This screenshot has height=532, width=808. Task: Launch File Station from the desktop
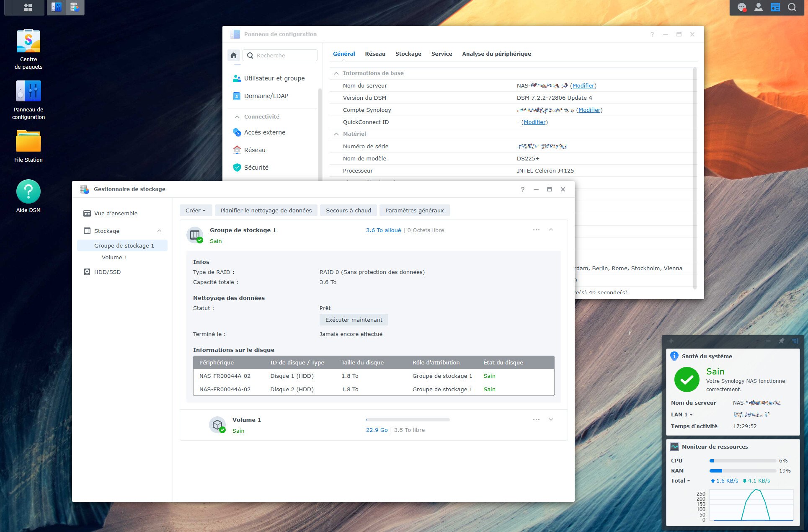28,142
